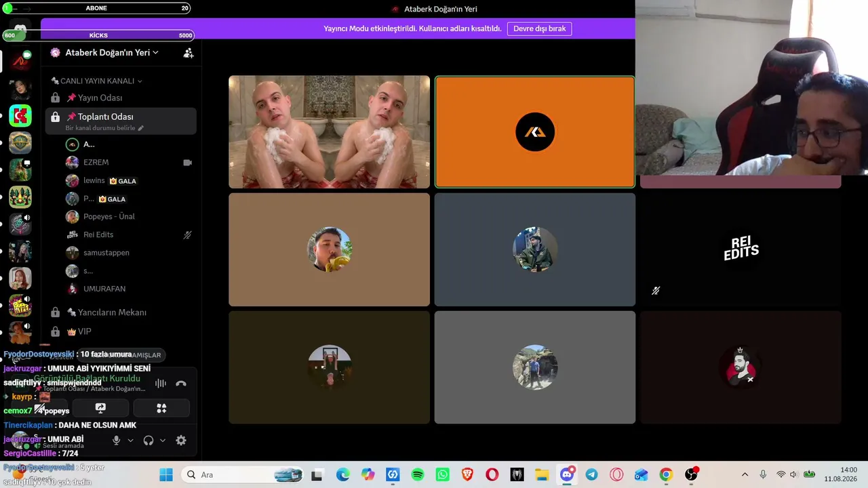Click the Rei Edits participant tile

coord(741,249)
